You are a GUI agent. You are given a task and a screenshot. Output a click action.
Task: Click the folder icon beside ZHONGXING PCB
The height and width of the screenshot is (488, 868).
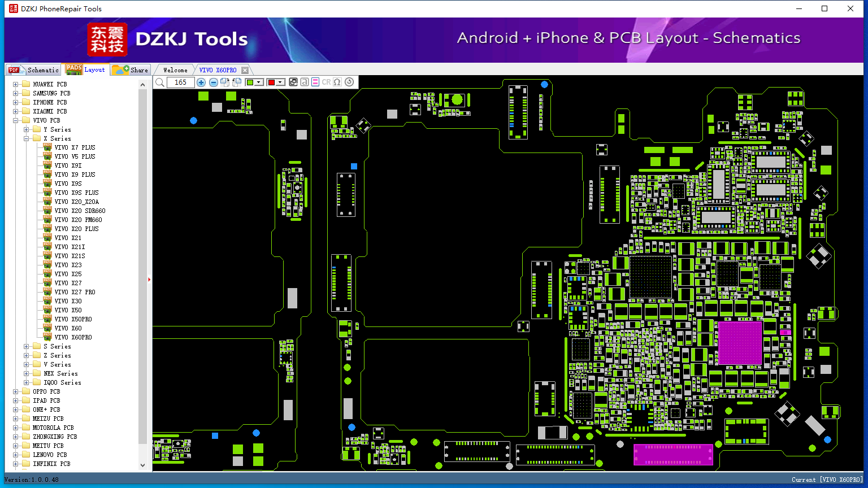pyautogui.click(x=25, y=437)
